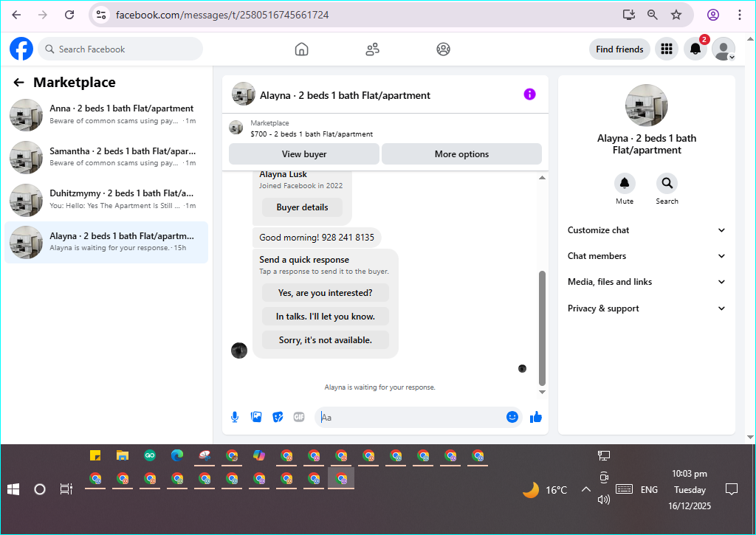The height and width of the screenshot is (535, 756).
Task: Reload the page
Action: pyautogui.click(x=69, y=15)
